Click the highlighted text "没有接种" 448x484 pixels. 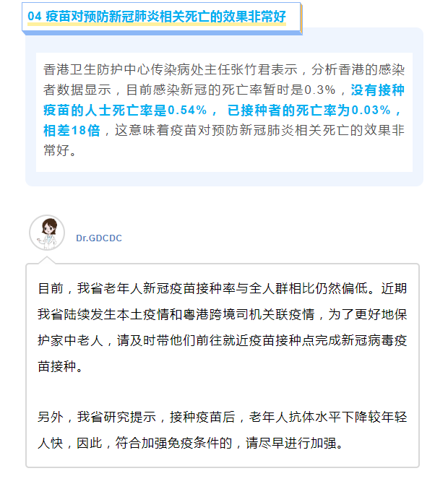(x=377, y=90)
